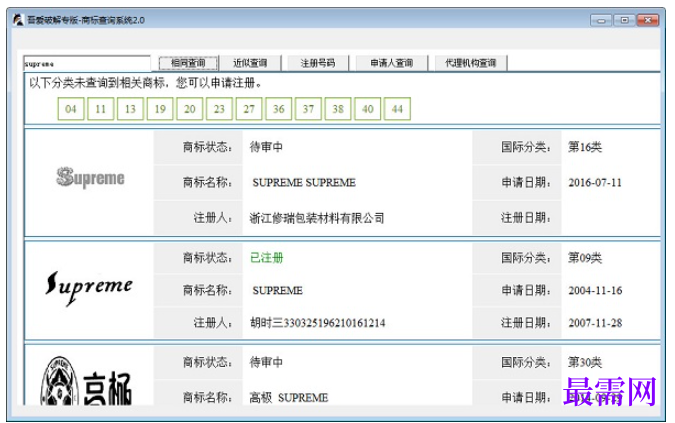Open the black script Supreme logo thumbnail
The width and height of the screenshot is (675, 423).
[x=89, y=287]
